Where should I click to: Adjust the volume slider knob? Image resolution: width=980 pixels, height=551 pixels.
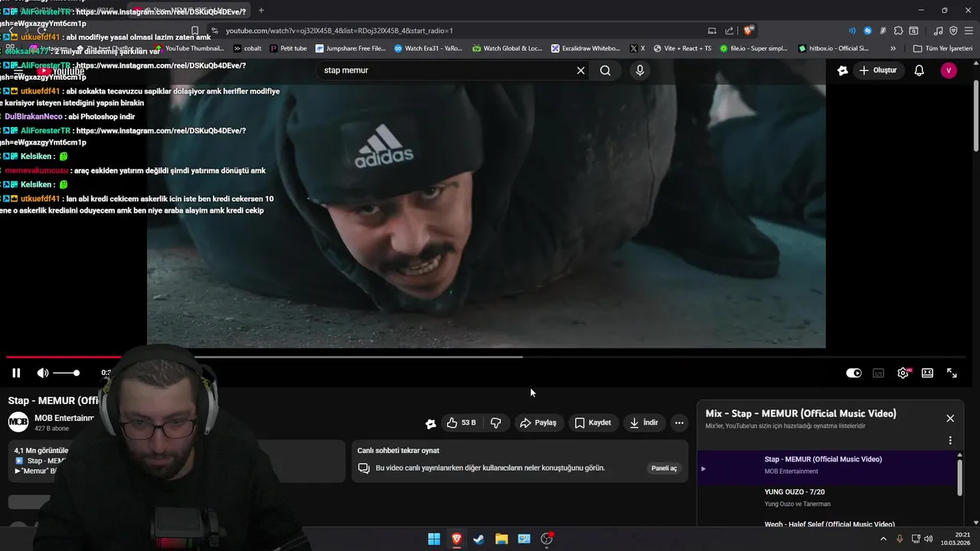(x=76, y=373)
